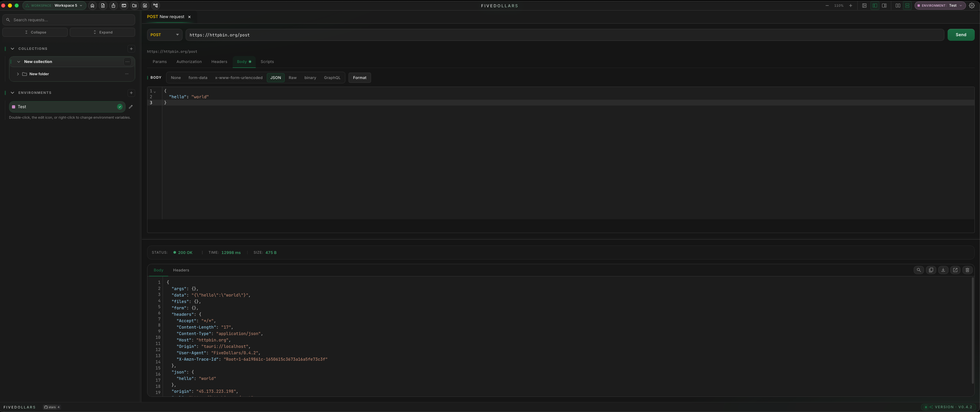Open the POST method dropdown
Image resolution: width=980 pixels, height=412 pixels.
164,35
